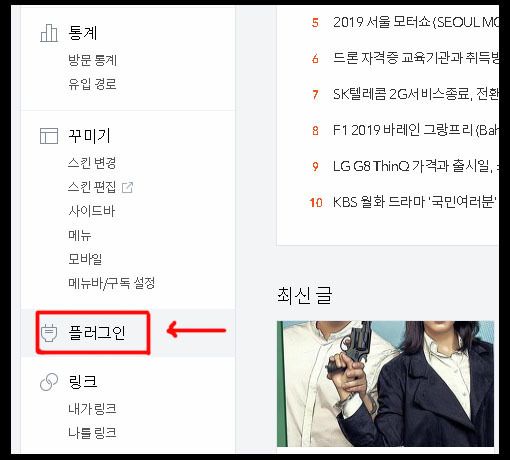Open 스킨 편집 editor

click(x=92, y=187)
